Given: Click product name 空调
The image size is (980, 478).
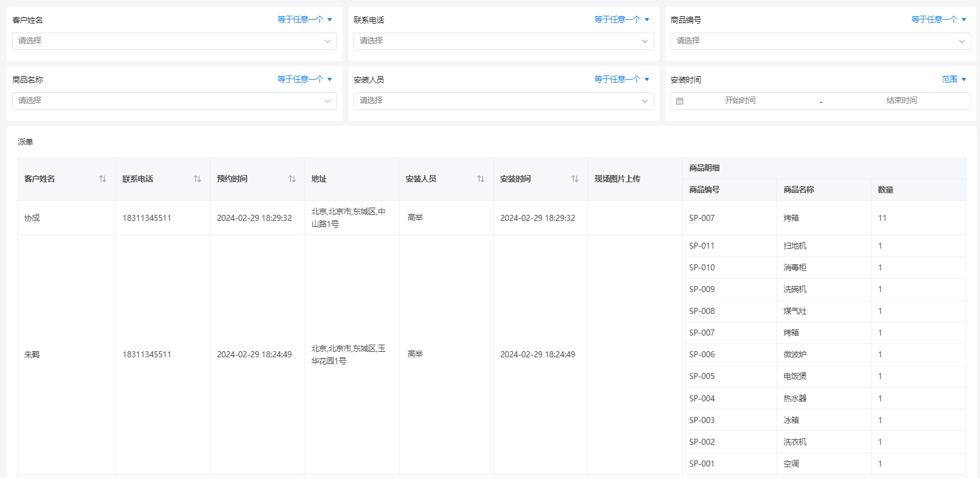Looking at the screenshot, I should click(x=791, y=464).
